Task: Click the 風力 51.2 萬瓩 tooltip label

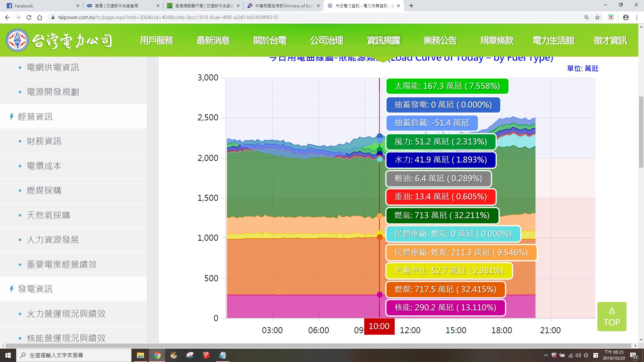Action: click(441, 142)
